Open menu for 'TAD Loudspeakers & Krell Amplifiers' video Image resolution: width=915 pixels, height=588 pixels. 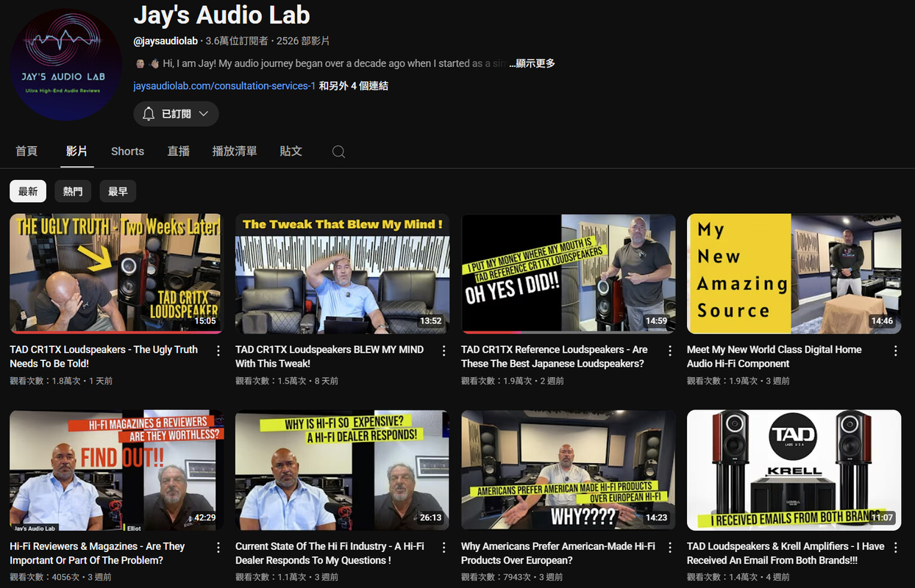(x=896, y=548)
